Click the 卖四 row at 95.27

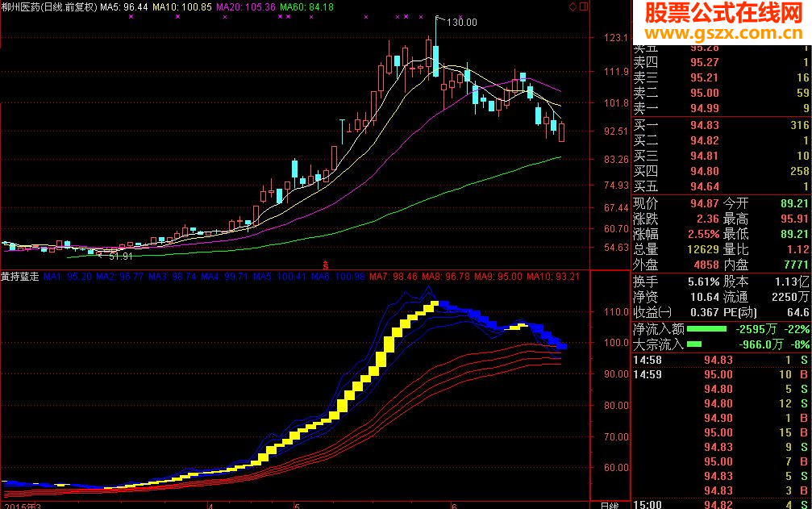point(721,62)
